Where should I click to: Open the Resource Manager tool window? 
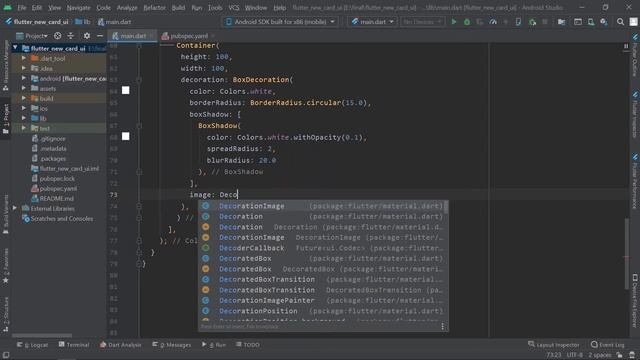[x=5, y=65]
